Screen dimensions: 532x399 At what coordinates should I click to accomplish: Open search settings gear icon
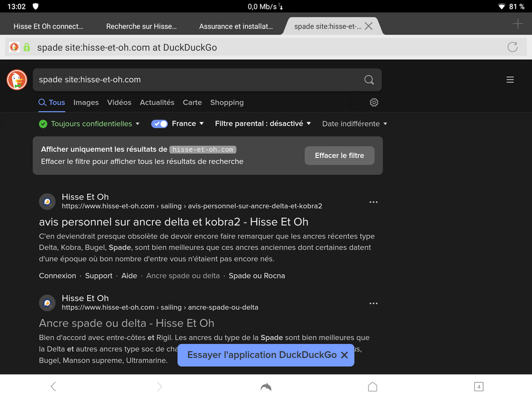coord(374,102)
